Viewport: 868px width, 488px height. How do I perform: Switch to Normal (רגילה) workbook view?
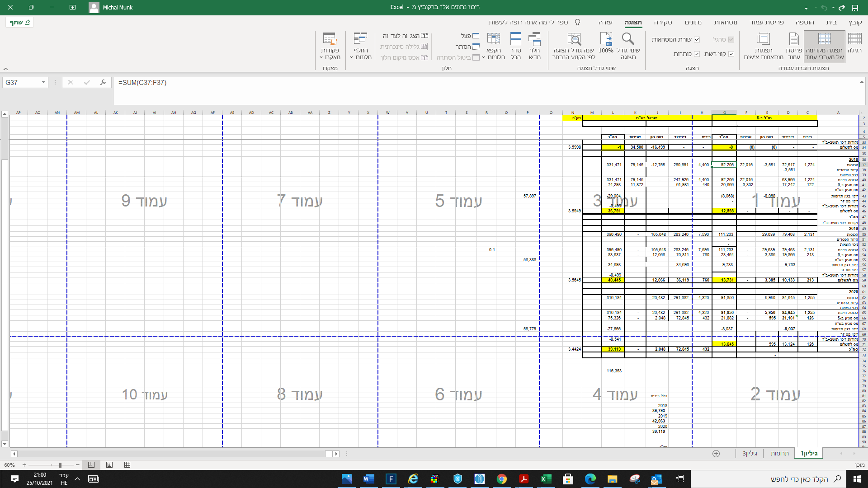[x=854, y=45]
